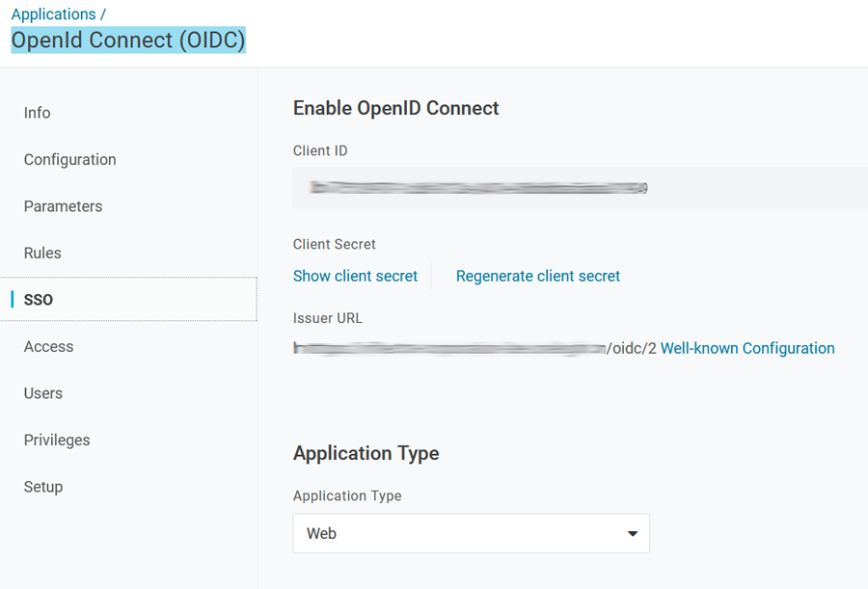Switch to the Setup tab
Screen dimensions: 868x589
(43, 487)
